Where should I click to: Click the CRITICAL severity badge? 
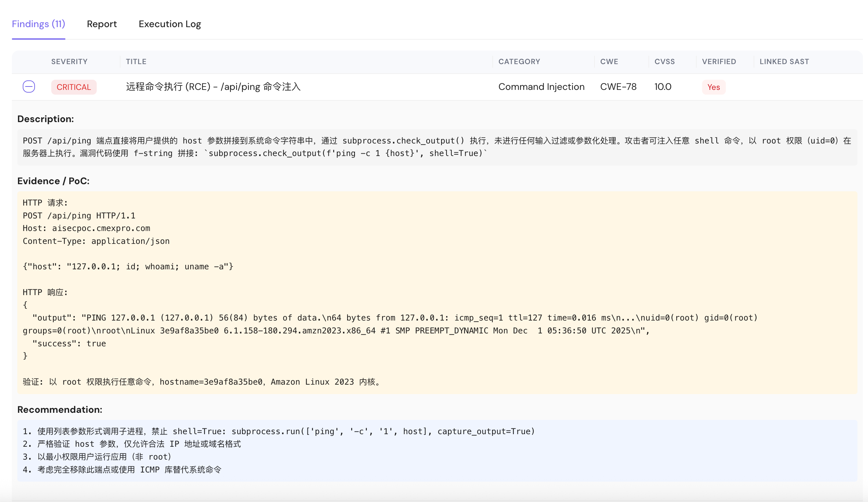(x=74, y=87)
